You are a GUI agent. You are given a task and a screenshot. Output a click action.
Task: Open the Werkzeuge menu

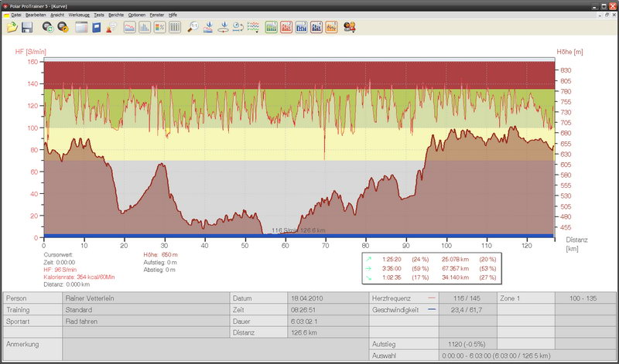pos(78,15)
